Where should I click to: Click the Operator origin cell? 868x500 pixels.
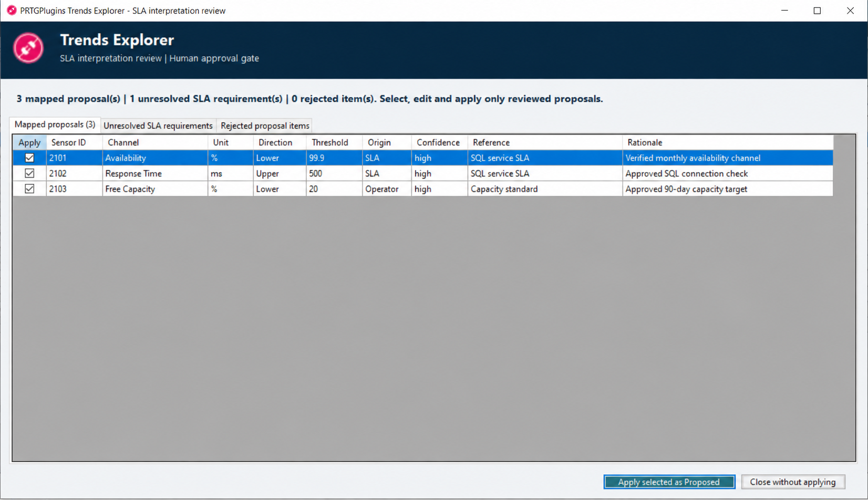pos(387,189)
